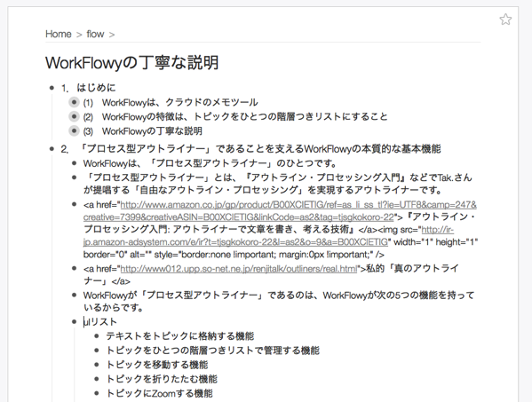Click bullet of トピックを折りたたむ機能
Viewport: 532px width, 402px height.
[x=97, y=379]
